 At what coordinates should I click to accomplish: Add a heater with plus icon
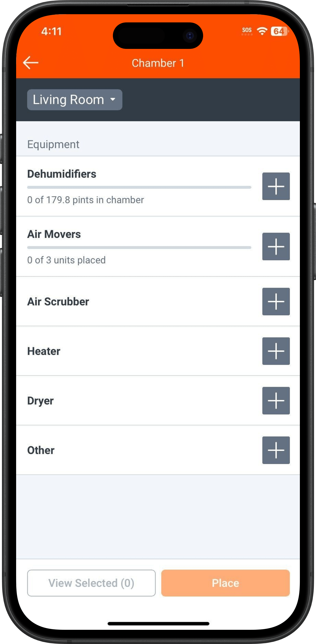coord(276,351)
